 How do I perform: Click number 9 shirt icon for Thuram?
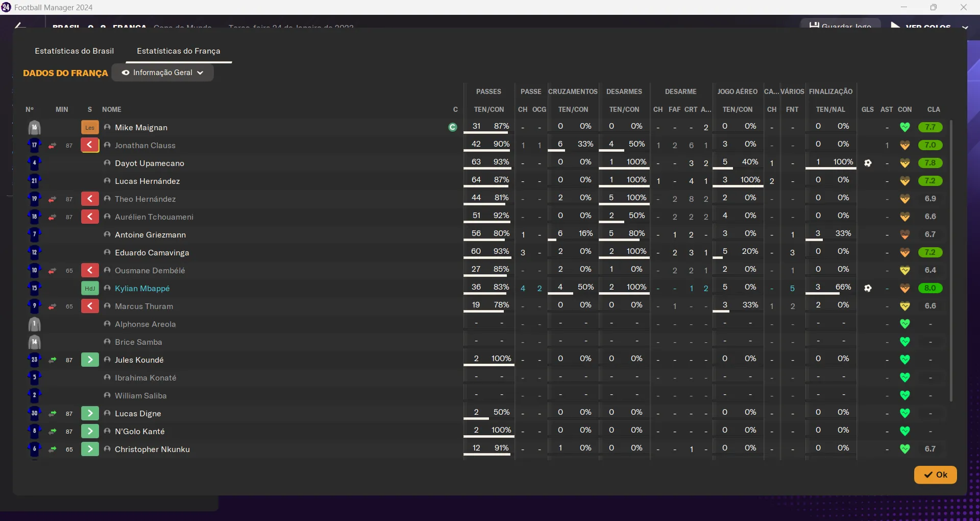click(x=34, y=306)
